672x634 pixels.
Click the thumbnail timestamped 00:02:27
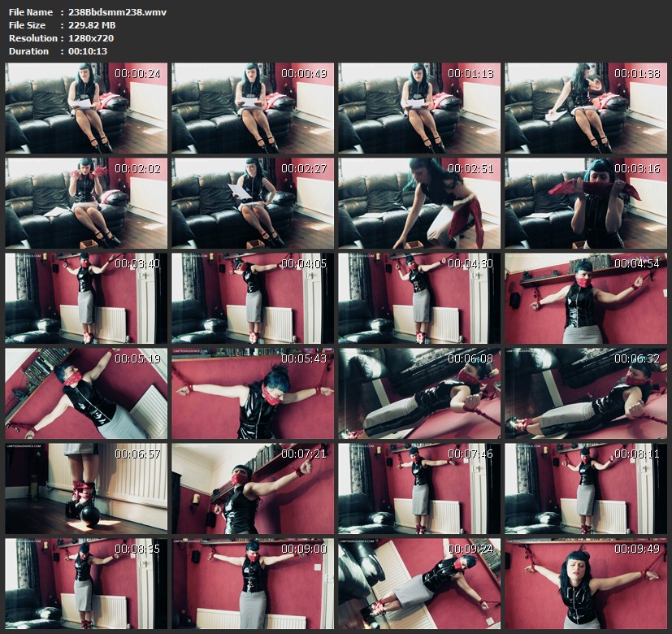coord(253,203)
